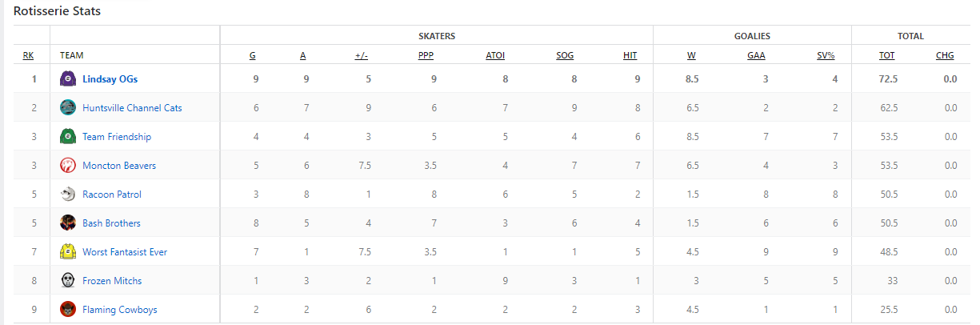
Task: Sort by the PPP column header
Action: point(426,56)
